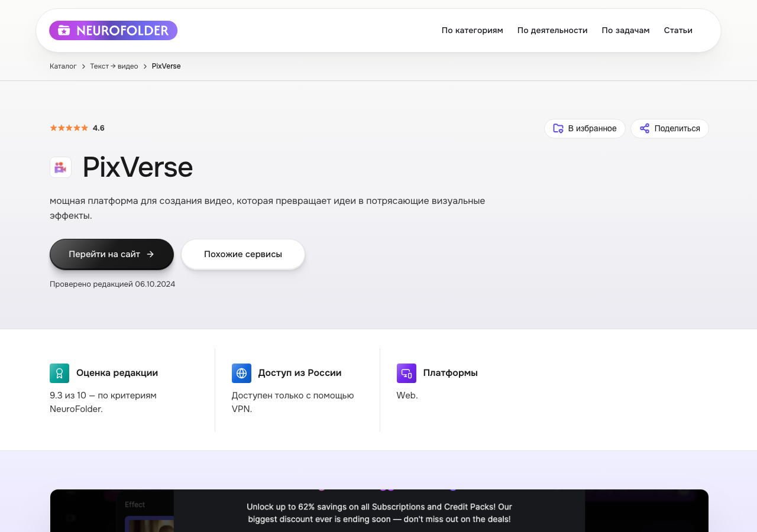Viewport: 757px width, 532px height.
Task: Click Перейти на сайт button
Action: 112,254
